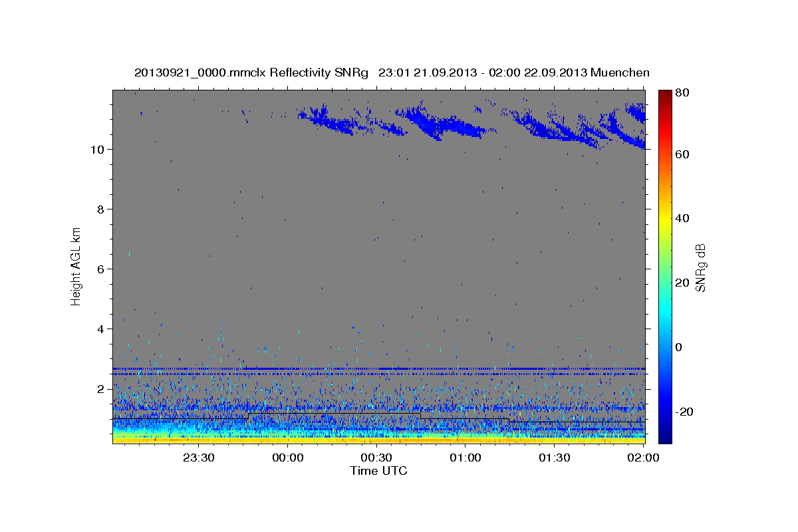Click the 'Height AGL km' axis label
This screenshot has height=532, width=798.
76,267
